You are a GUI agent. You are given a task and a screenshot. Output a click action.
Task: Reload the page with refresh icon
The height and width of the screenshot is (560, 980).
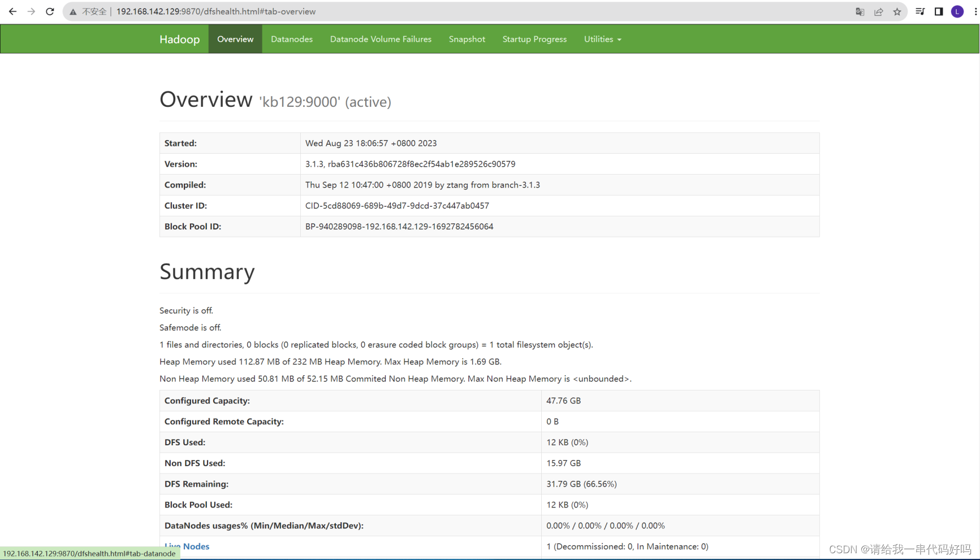click(x=50, y=11)
